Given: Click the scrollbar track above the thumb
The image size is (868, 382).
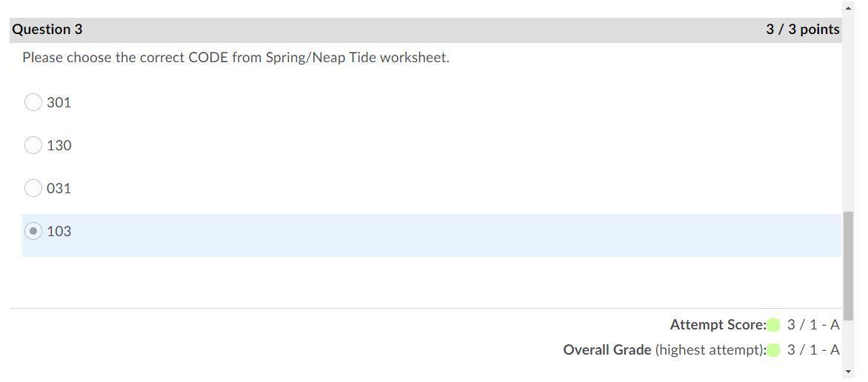Looking at the screenshot, I should [x=848, y=111].
